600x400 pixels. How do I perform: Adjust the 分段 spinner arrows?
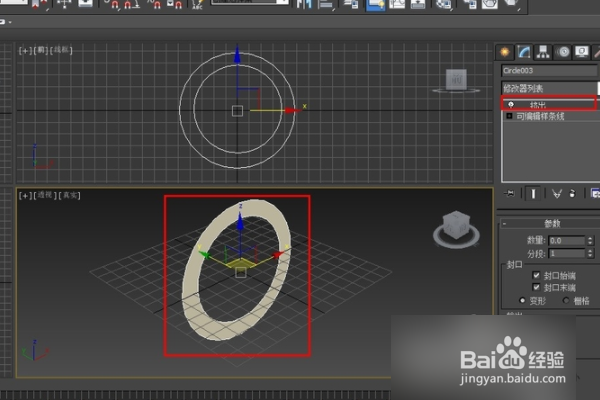pyautogui.click(x=590, y=253)
